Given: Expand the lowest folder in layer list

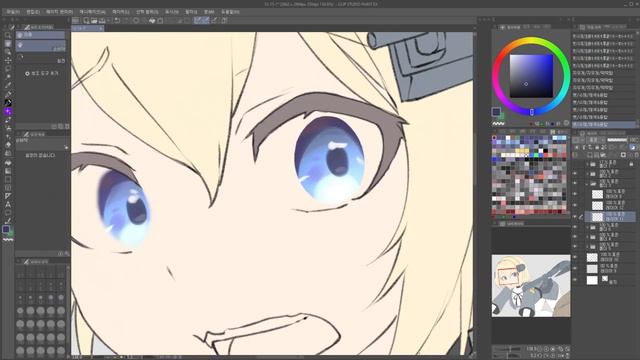Looking at the screenshot, I should [x=587, y=247].
